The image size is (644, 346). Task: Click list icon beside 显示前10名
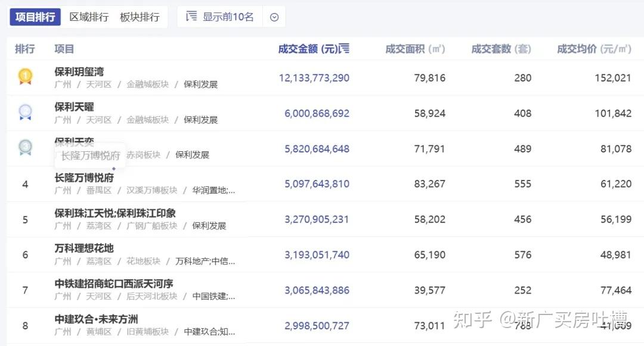pos(191,17)
